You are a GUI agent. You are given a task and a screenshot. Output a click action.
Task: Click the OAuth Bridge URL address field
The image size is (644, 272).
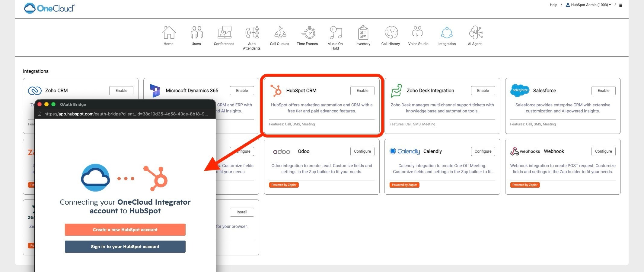[126, 114]
